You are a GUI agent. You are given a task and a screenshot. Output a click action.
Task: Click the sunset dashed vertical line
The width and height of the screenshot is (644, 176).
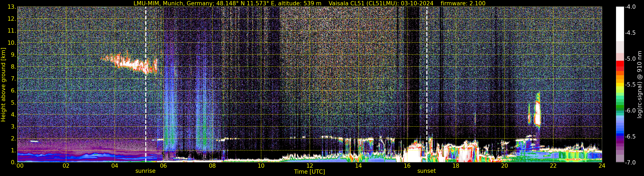tap(427, 85)
